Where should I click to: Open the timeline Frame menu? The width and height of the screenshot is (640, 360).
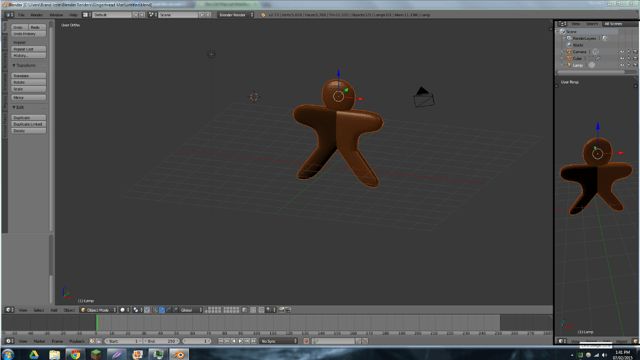tap(57, 341)
